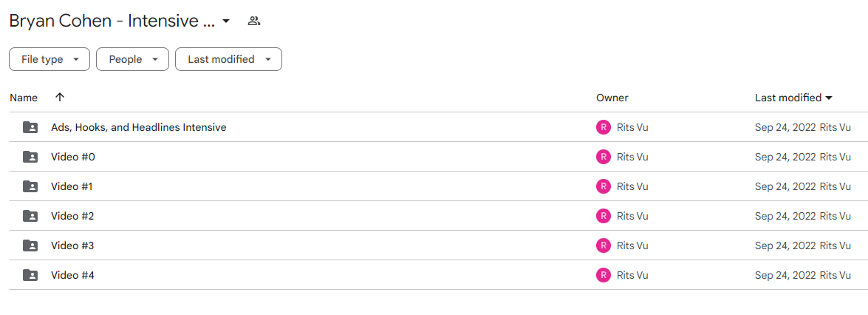This screenshot has height=315, width=868.
Task: Click the shared people icon beside folder title
Action: coord(254,21)
